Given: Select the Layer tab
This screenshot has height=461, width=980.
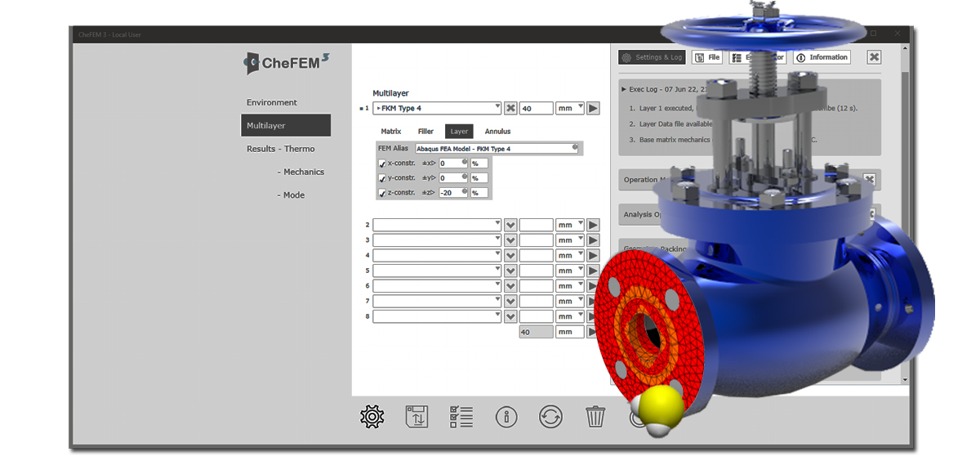Looking at the screenshot, I should 459,132.
